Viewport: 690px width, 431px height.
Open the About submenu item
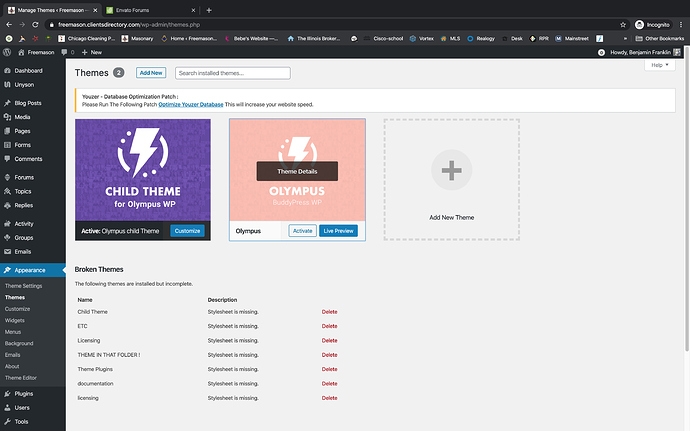(12, 366)
